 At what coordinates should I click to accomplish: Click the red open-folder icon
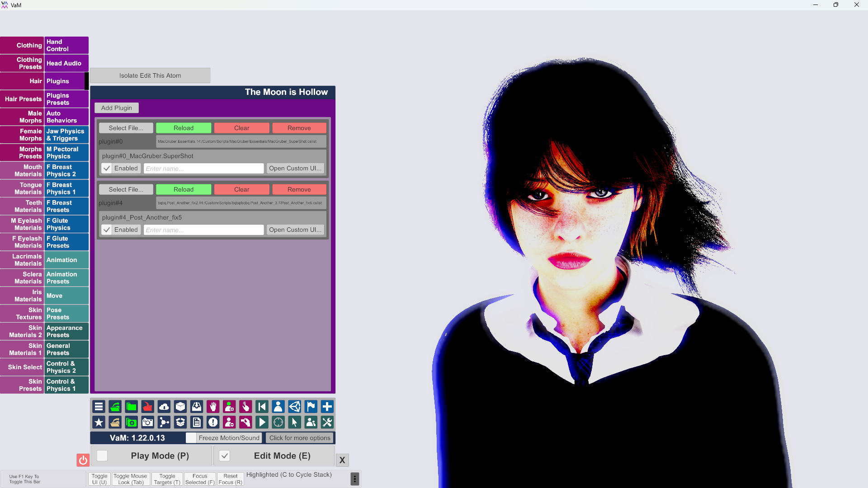point(147,407)
